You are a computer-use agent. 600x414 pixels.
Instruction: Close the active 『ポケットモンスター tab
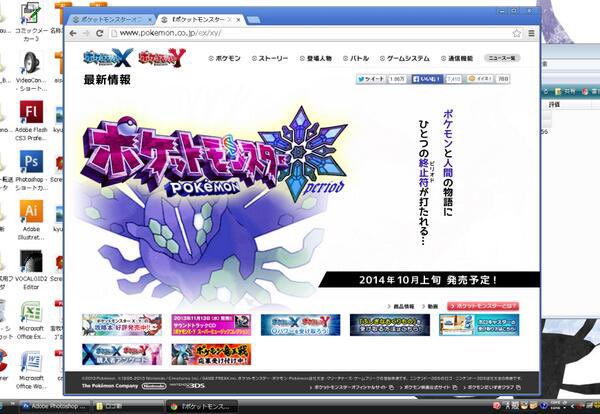(238, 20)
